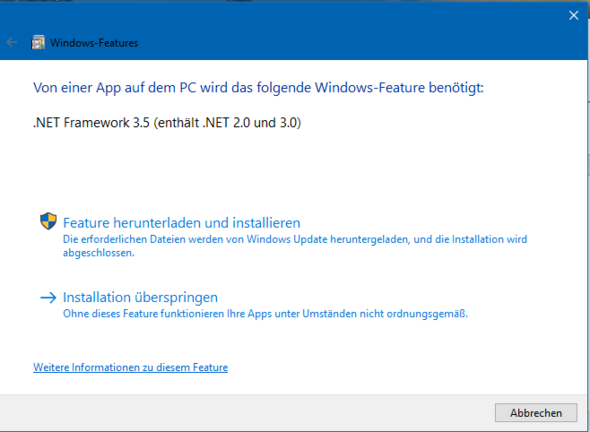Click the UAC shield icon beside download option

click(48, 221)
